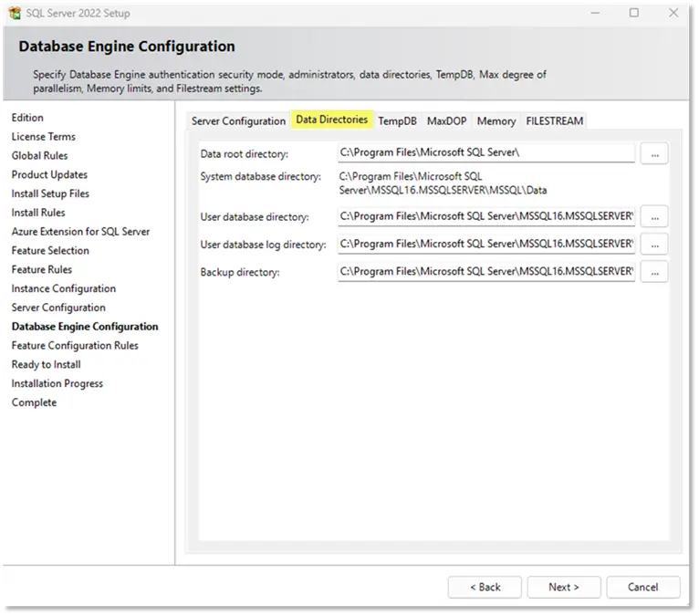Image resolution: width=699 pixels, height=616 pixels.
Task: Click the Installation Progress step
Action: point(57,384)
